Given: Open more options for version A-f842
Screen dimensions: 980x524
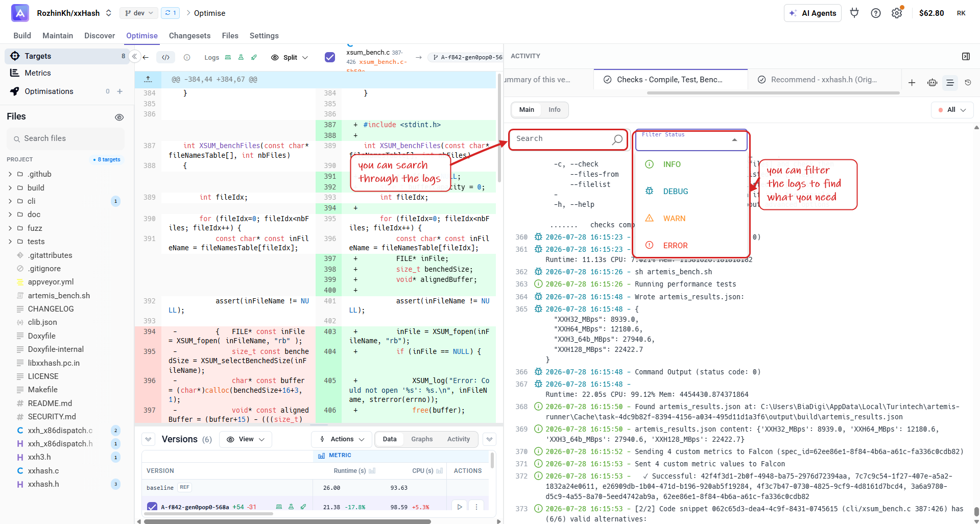Looking at the screenshot, I should pyautogui.click(x=476, y=507).
